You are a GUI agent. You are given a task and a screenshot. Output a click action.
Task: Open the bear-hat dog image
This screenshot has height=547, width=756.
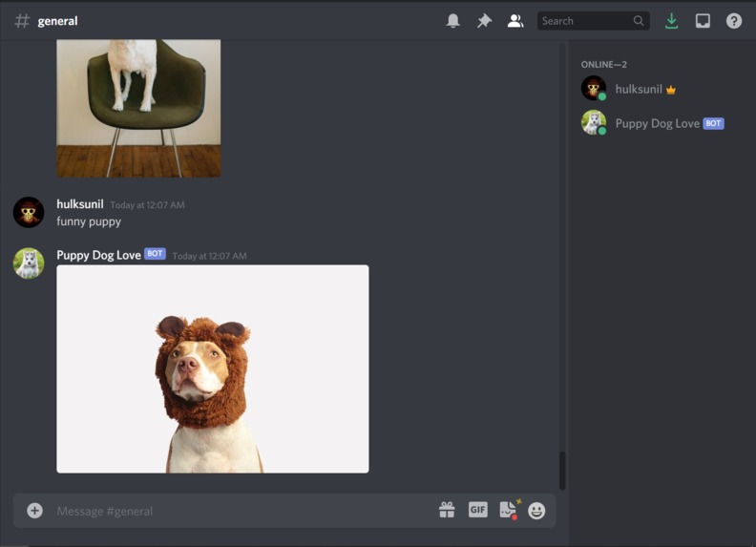pyautogui.click(x=213, y=368)
